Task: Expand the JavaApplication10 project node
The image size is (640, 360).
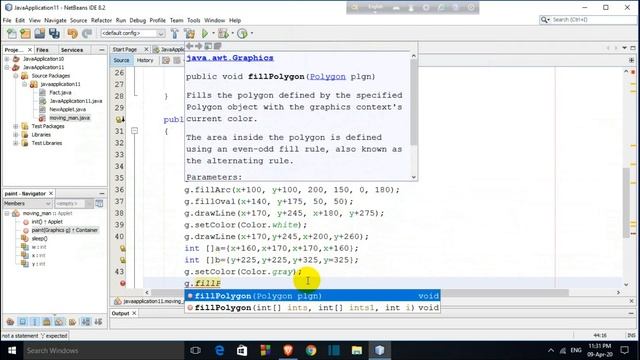Action: tap(7, 59)
